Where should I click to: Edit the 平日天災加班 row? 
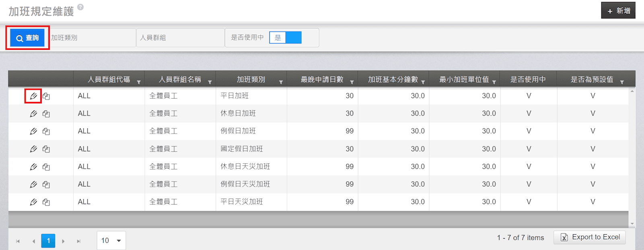(x=33, y=202)
